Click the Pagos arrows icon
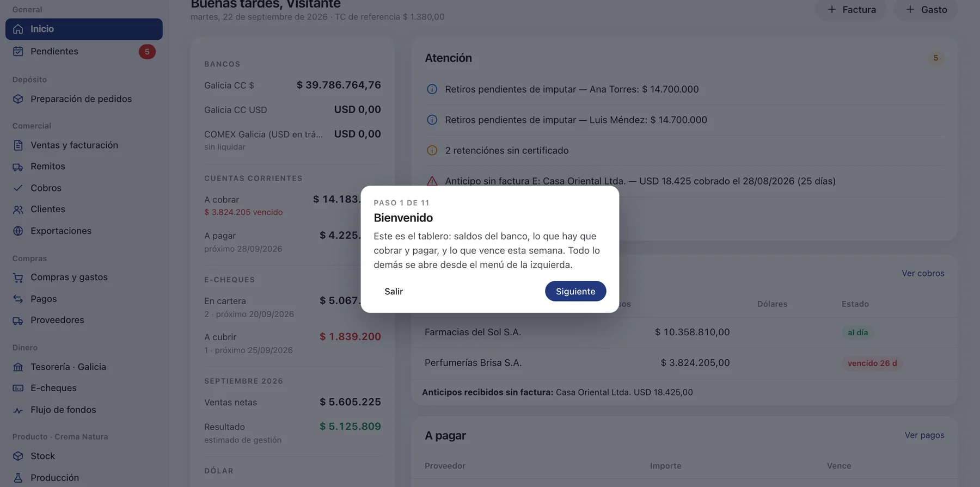This screenshot has width=980, height=487. 18,299
